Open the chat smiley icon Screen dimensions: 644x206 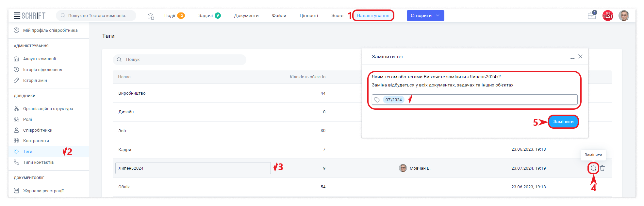(x=151, y=16)
